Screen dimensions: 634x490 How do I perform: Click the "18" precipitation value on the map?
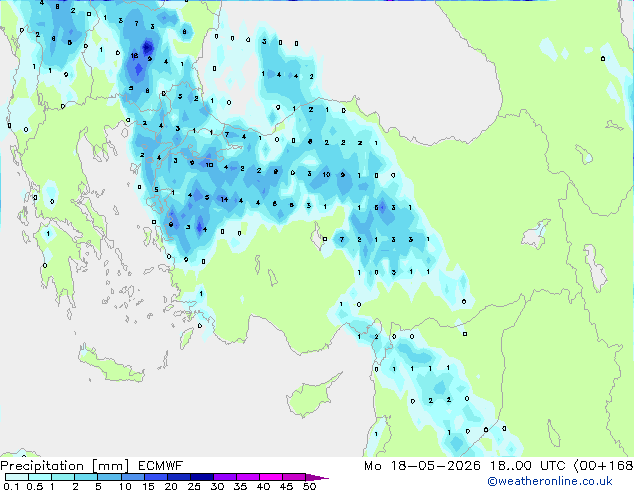coord(134,56)
